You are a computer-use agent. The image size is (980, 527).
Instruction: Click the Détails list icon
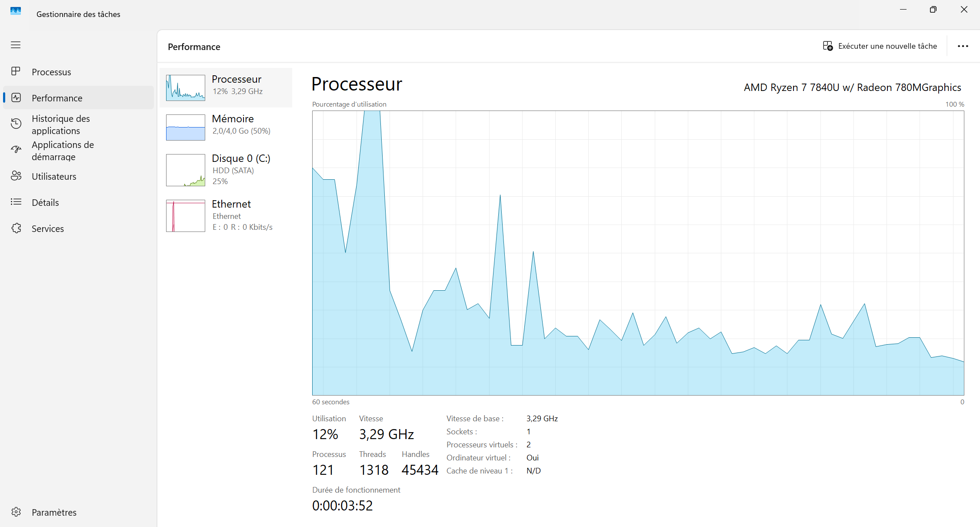[x=16, y=202]
